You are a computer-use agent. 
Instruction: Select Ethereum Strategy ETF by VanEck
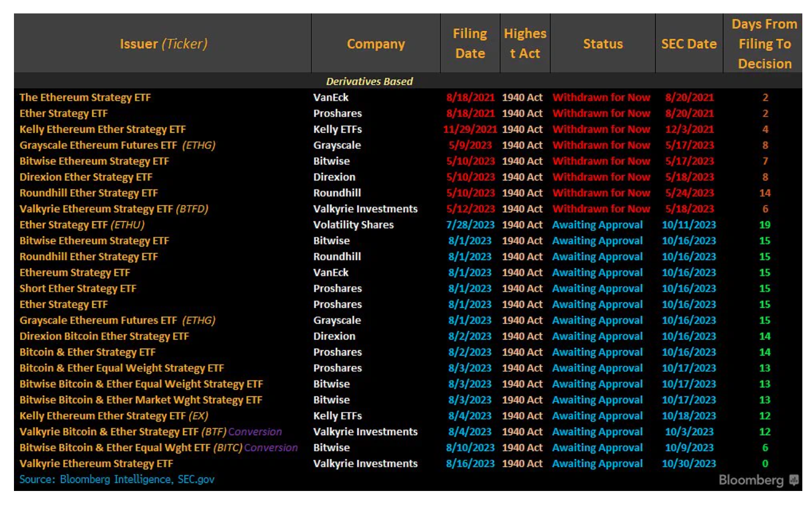(x=74, y=272)
